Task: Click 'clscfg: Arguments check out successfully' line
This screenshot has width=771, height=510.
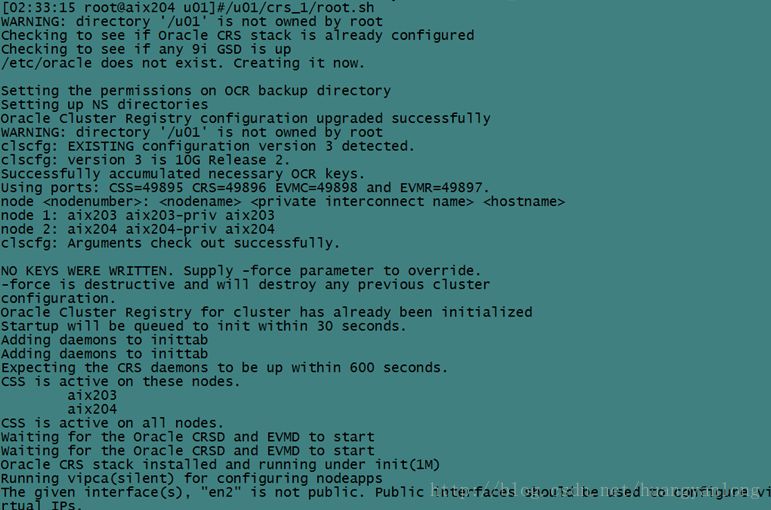Action: pos(170,243)
